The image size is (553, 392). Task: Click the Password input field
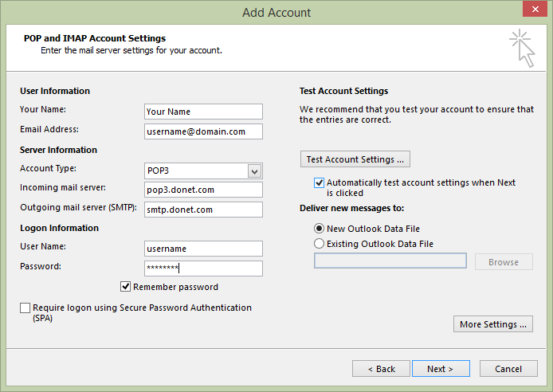(203, 269)
